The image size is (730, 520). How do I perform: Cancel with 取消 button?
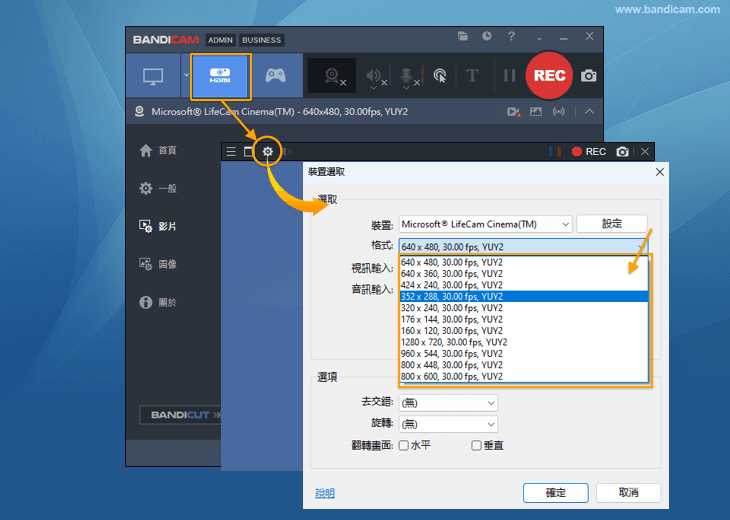[629, 493]
